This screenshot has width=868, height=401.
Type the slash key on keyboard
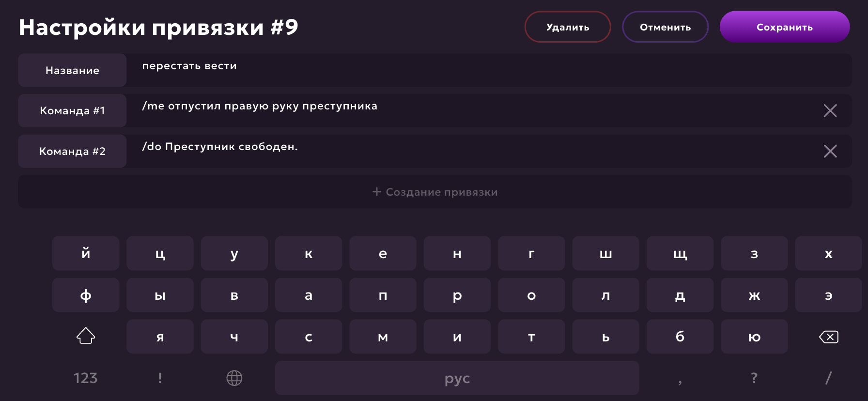[828, 378]
